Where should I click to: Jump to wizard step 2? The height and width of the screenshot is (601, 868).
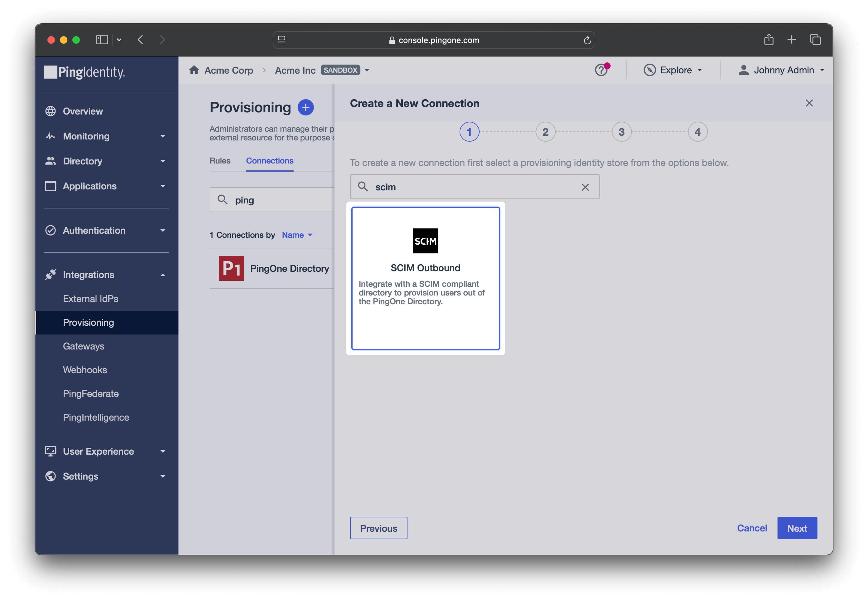(x=545, y=132)
